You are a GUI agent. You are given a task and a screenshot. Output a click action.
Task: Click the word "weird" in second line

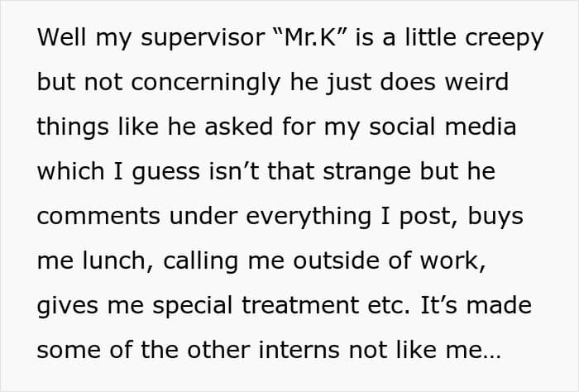[x=476, y=81]
